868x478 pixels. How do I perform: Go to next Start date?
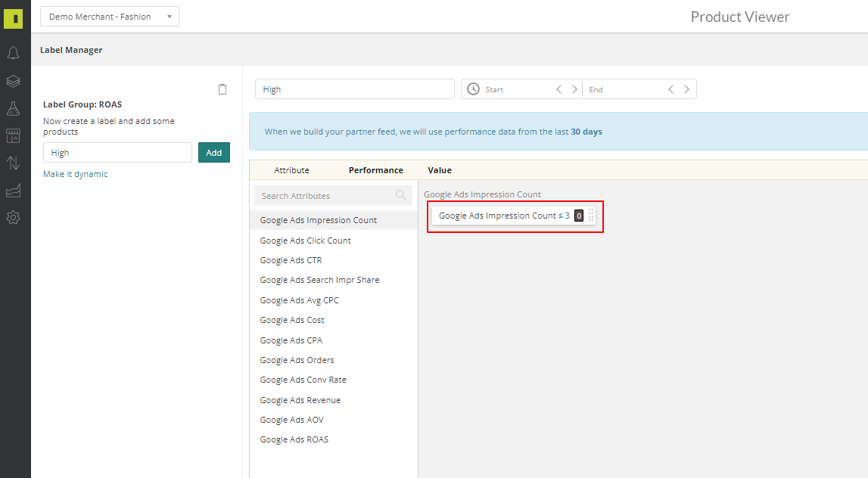(x=574, y=89)
